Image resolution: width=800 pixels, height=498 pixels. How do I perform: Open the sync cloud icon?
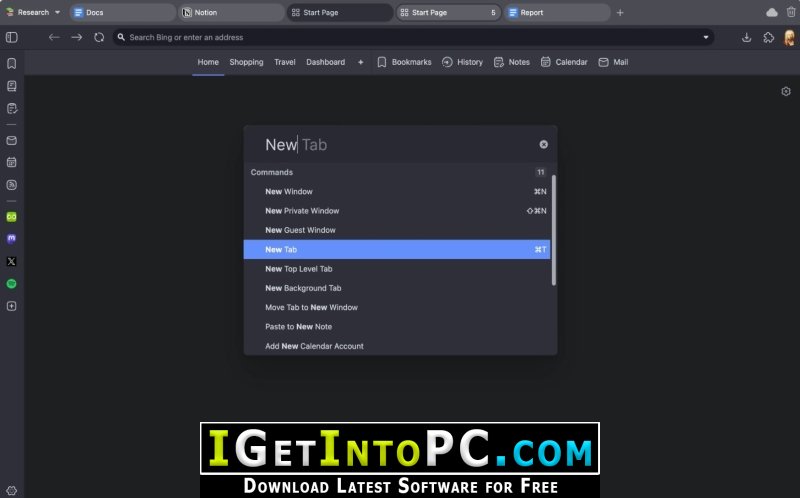coord(771,12)
